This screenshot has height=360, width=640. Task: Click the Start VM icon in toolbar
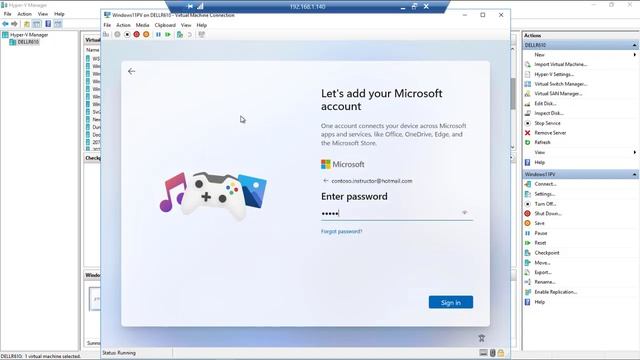coord(117,35)
